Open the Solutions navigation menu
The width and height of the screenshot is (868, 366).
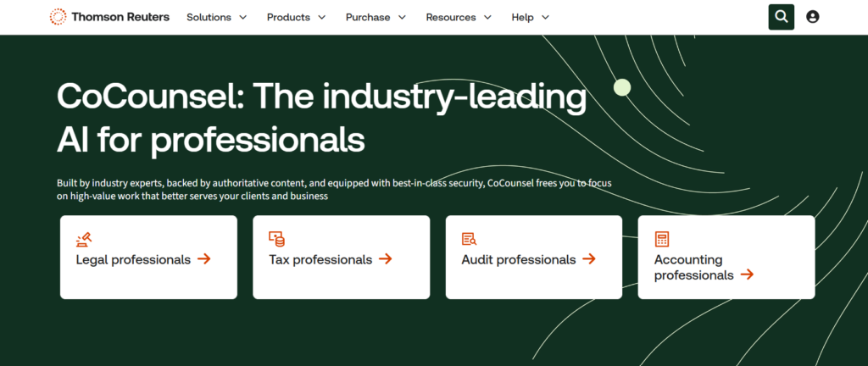coord(216,17)
